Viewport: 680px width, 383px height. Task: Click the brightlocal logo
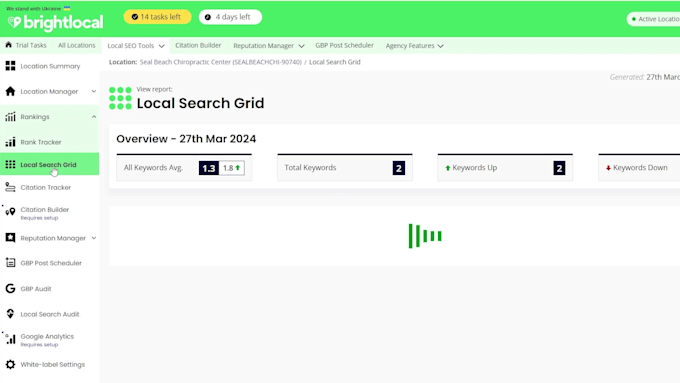(x=56, y=23)
